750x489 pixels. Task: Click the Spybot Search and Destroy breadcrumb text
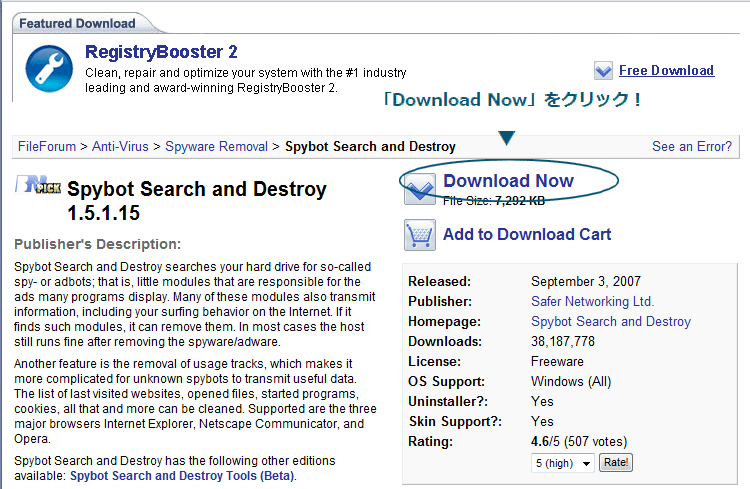pyautogui.click(x=370, y=146)
